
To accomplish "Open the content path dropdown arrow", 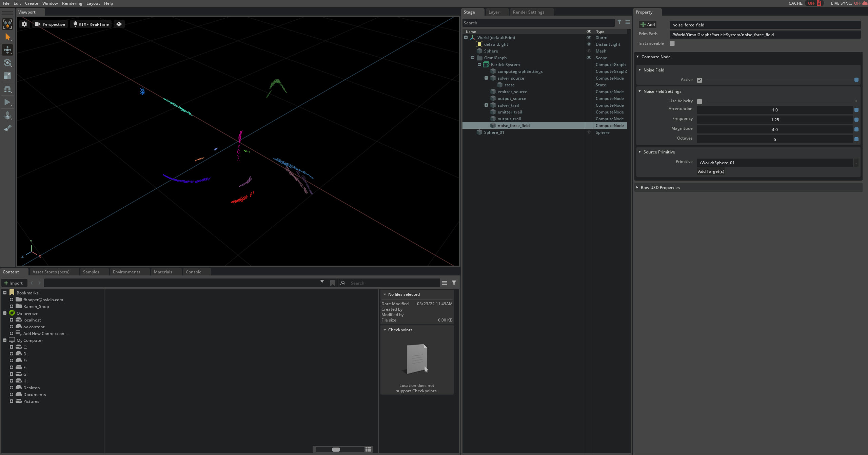I will pyautogui.click(x=322, y=282).
